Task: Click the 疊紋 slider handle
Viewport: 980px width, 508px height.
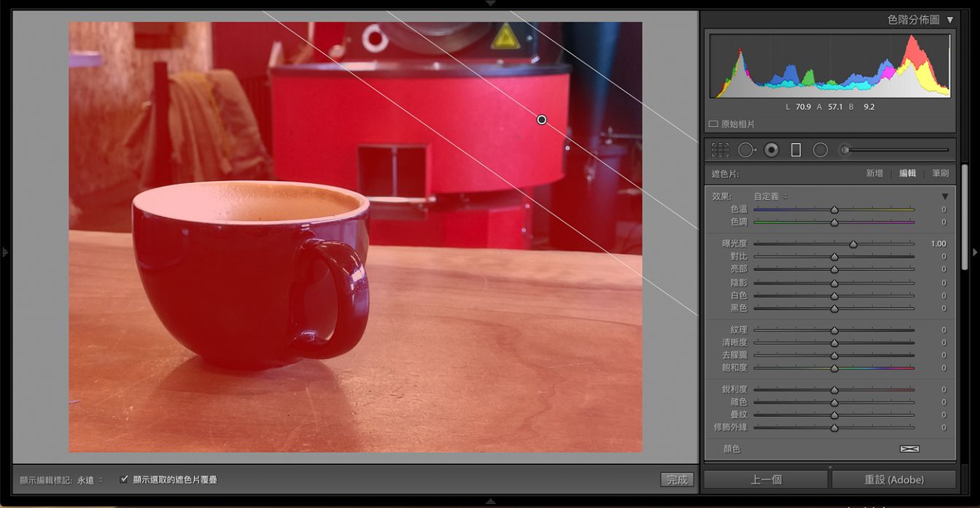Action: tap(834, 415)
